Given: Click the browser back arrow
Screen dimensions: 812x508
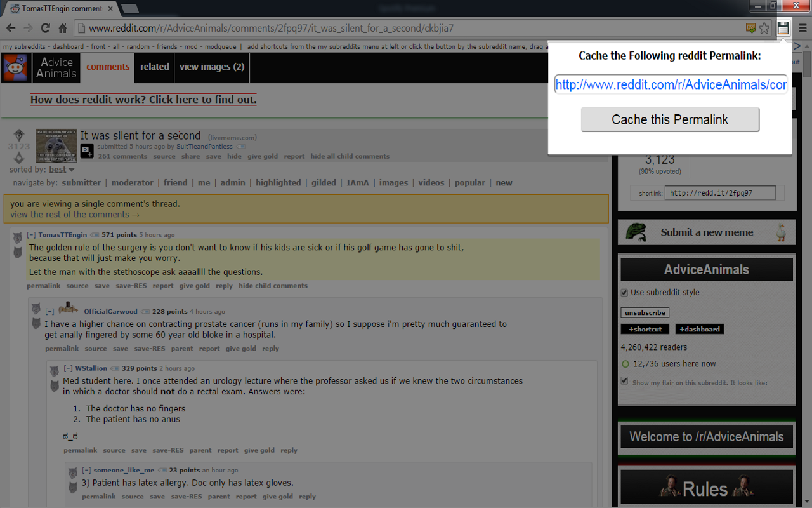Looking at the screenshot, I should 11,28.
